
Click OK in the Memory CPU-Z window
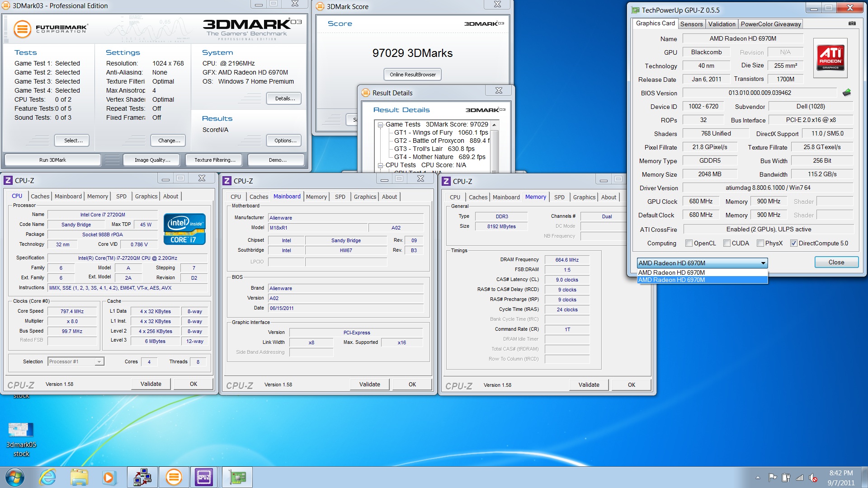coord(632,385)
